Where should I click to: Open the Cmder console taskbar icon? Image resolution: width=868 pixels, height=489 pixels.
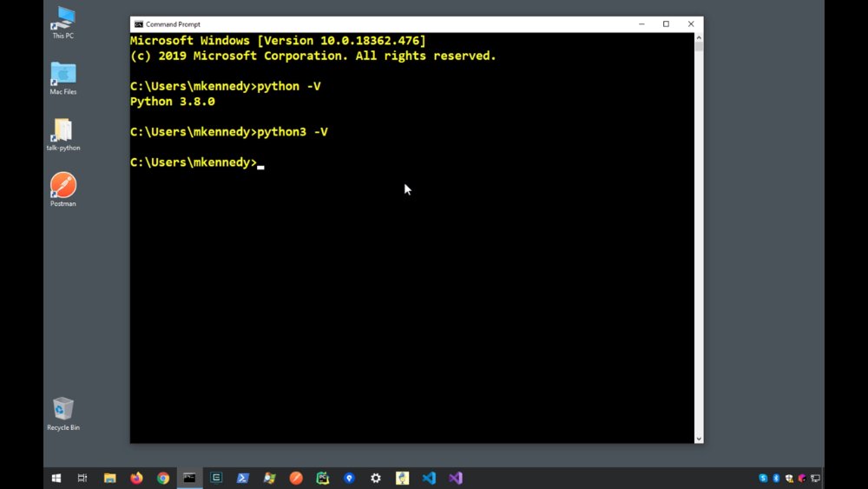click(x=216, y=478)
